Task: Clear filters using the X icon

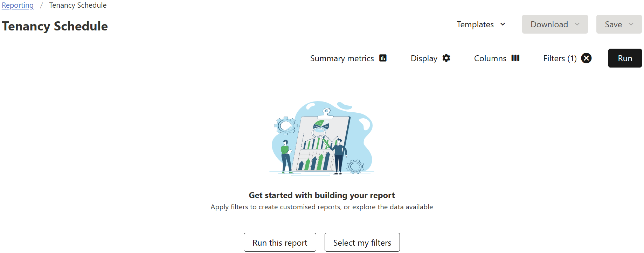Action: 586,58
